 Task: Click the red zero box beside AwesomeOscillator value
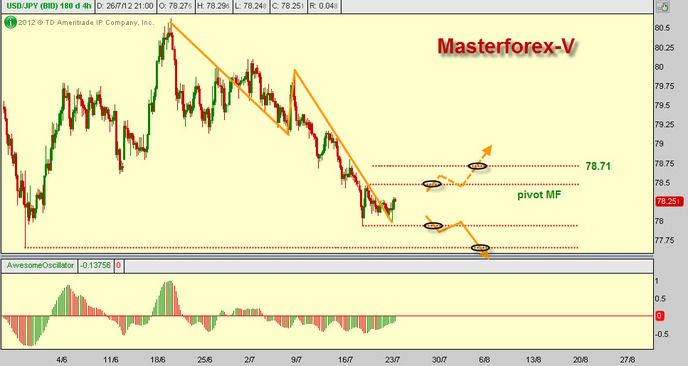pyautogui.click(x=118, y=266)
